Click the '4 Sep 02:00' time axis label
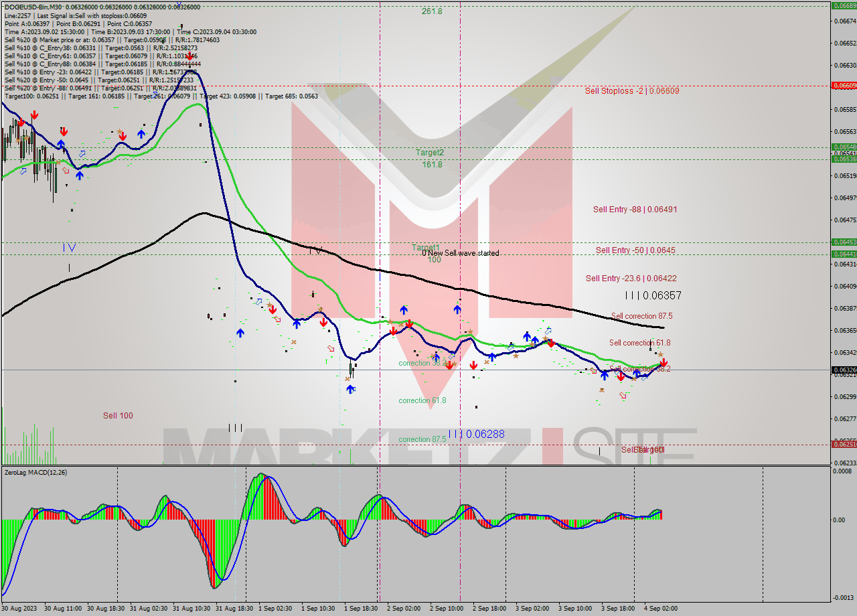857x616 pixels. coord(661,609)
